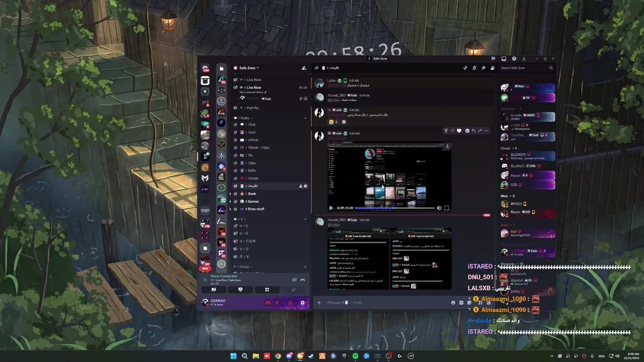
Task: Open member ALD8MY in member list
Action: [528, 156]
